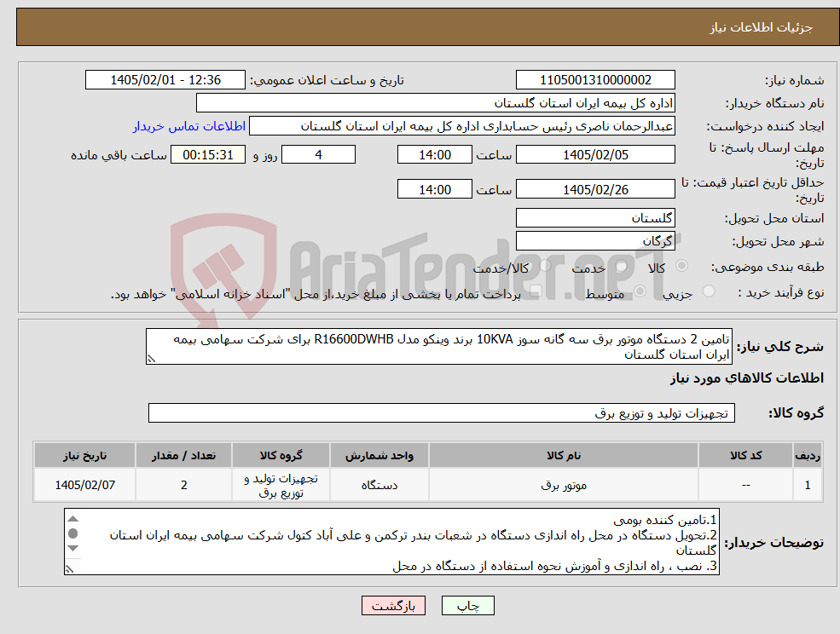Screen dimensions: 840x634
Task: Click the buyer notes text area
Action: pos(391,542)
